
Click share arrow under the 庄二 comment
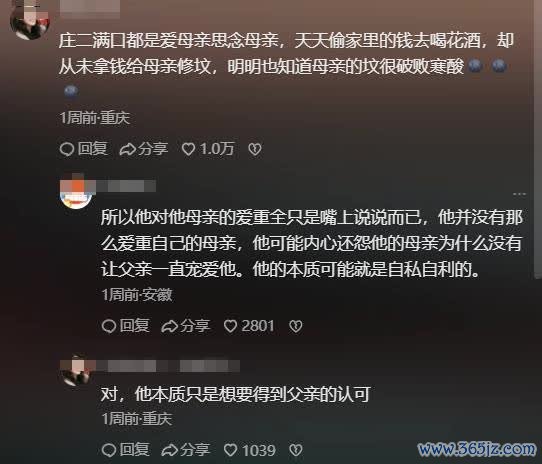pyautogui.click(x=128, y=149)
